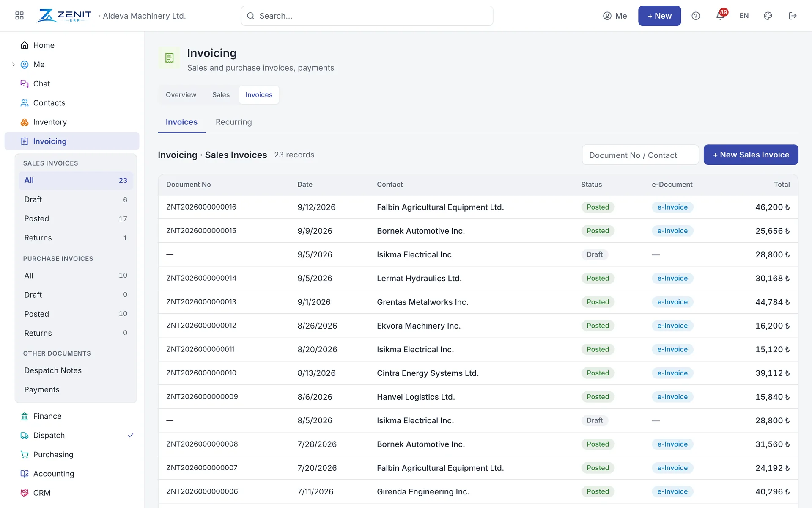Open Dispatch module in sidebar
The image size is (812, 508).
point(72,435)
